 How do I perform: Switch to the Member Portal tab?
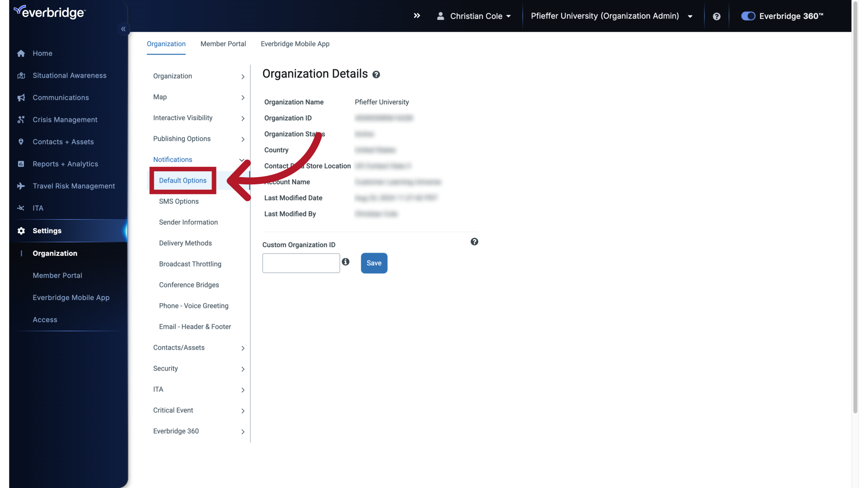(223, 44)
